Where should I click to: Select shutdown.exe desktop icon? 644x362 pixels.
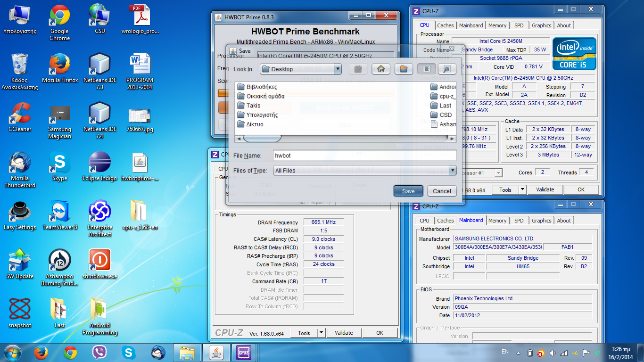(100, 264)
